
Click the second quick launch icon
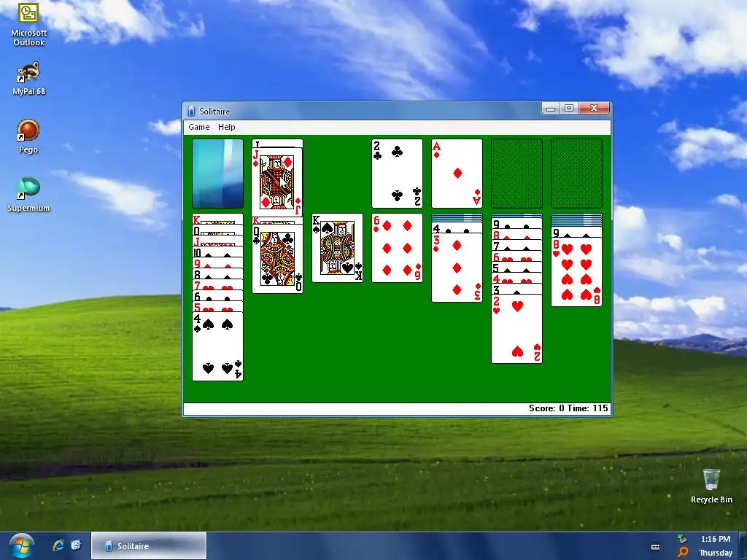pos(76,545)
